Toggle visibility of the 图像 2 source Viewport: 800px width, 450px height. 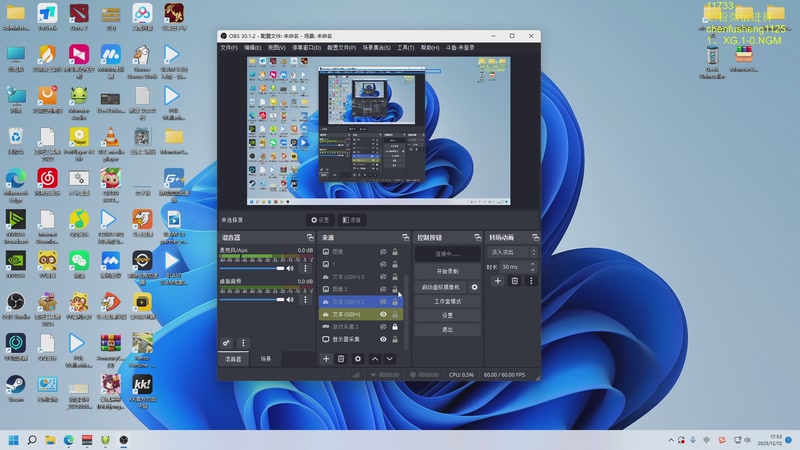[383, 289]
